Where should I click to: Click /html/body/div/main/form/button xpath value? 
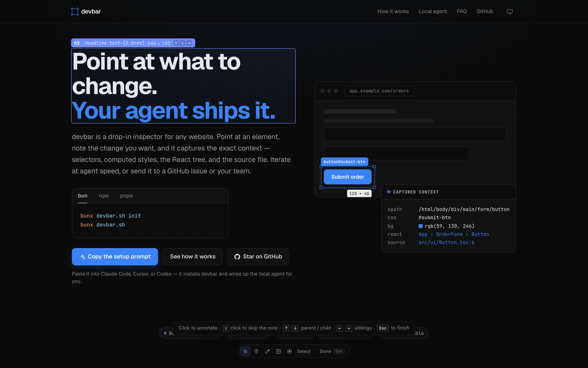[x=464, y=209]
